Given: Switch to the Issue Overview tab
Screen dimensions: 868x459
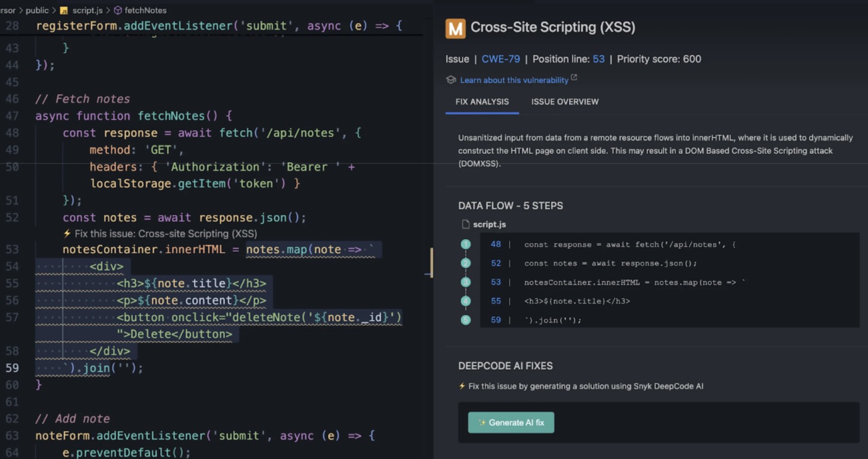Looking at the screenshot, I should pos(565,102).
